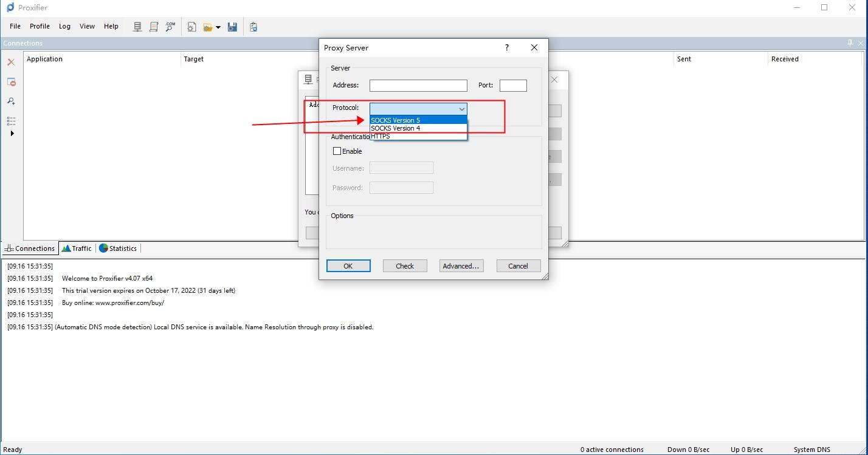
Task: Click the red X icon in Connections sidebar
Action: click(x=11, y=62)
